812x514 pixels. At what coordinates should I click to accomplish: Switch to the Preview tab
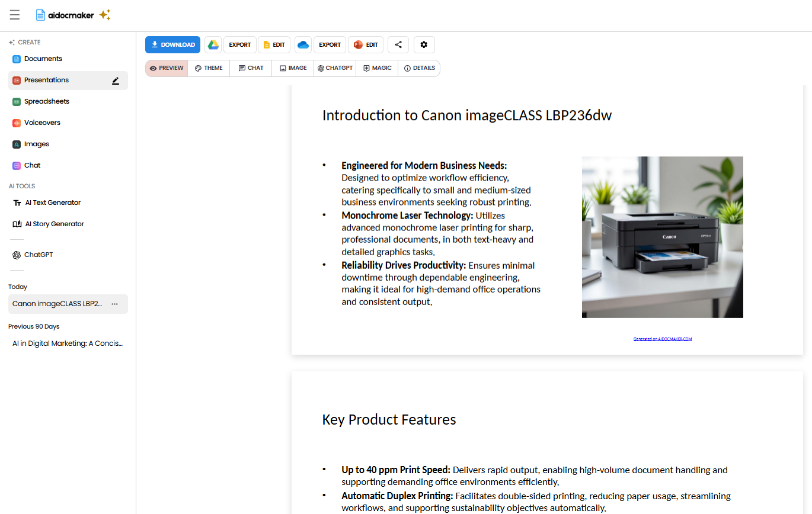point(167,68)
